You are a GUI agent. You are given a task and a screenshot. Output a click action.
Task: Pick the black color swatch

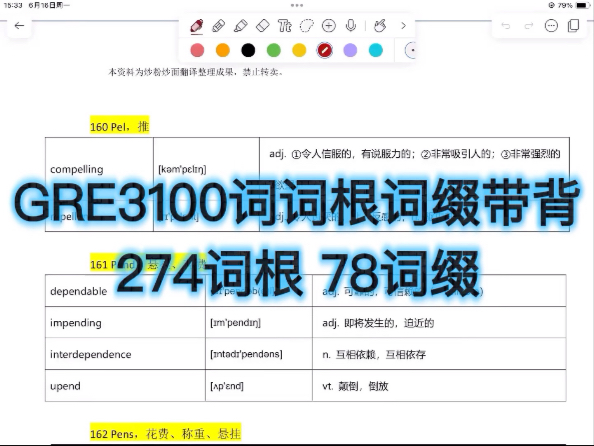click(248, 50)
